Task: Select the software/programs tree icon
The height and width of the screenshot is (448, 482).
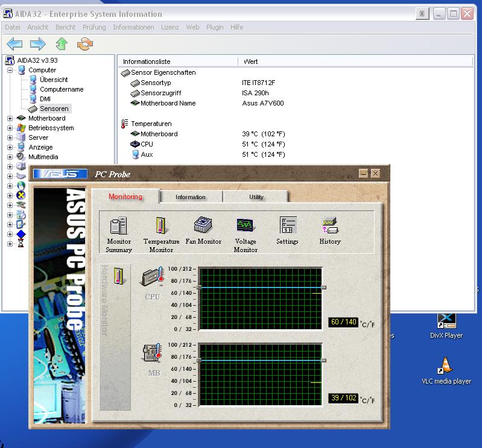Action: (x=21, y=215)
